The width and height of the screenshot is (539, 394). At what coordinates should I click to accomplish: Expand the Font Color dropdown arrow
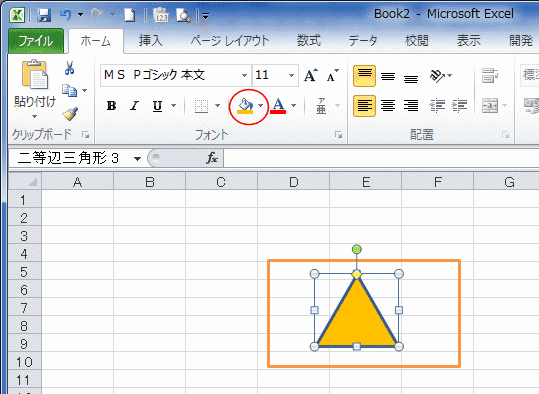click(x=294, y=106)
